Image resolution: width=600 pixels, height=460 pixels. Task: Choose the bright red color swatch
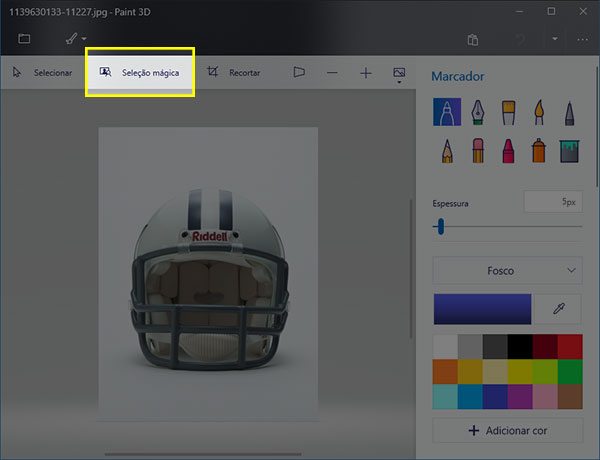click(570, 347)
